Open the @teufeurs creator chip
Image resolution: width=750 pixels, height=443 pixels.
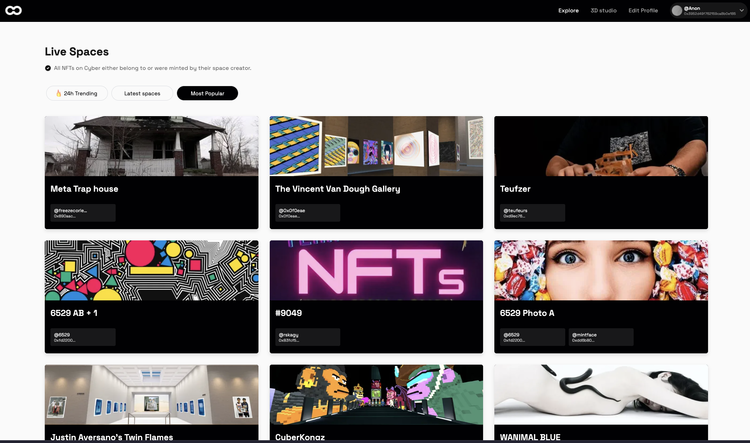(x=532, y=213)
